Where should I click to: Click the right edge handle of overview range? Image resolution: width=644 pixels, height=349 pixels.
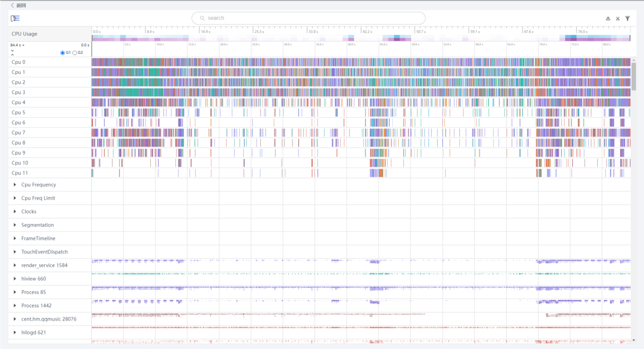tap(630, 38)
